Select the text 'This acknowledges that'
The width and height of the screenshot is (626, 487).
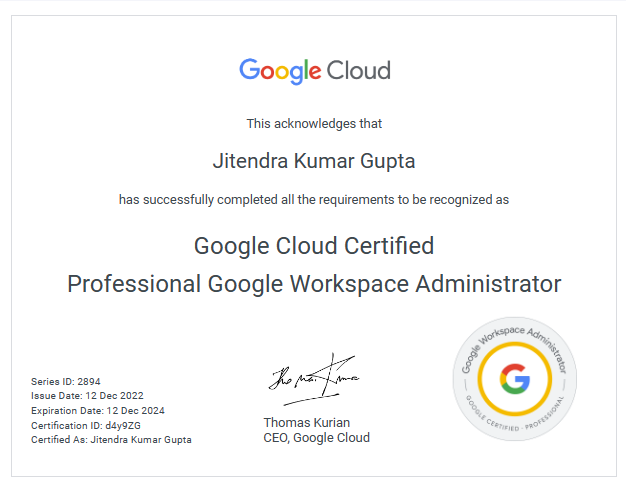click(x=314, y=124)
